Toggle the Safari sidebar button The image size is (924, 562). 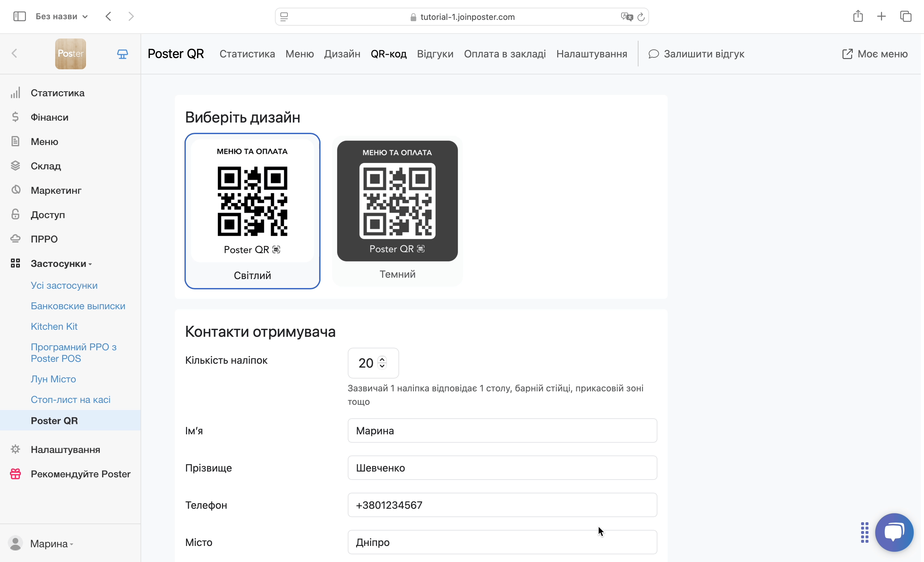coord(19,16)
